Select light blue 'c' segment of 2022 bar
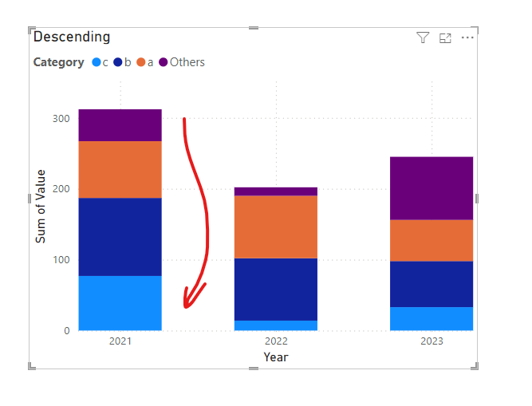The image size is (532, 406). 276,325
